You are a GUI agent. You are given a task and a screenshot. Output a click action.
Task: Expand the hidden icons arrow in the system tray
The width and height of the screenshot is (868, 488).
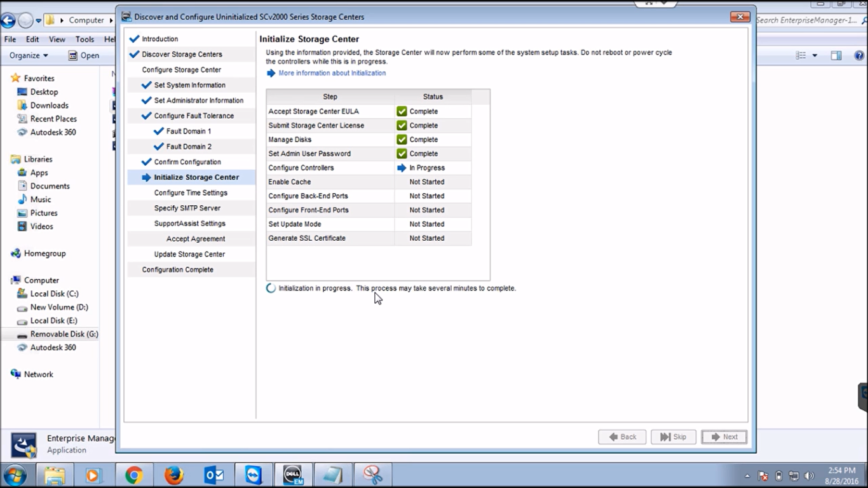(747, 475)
